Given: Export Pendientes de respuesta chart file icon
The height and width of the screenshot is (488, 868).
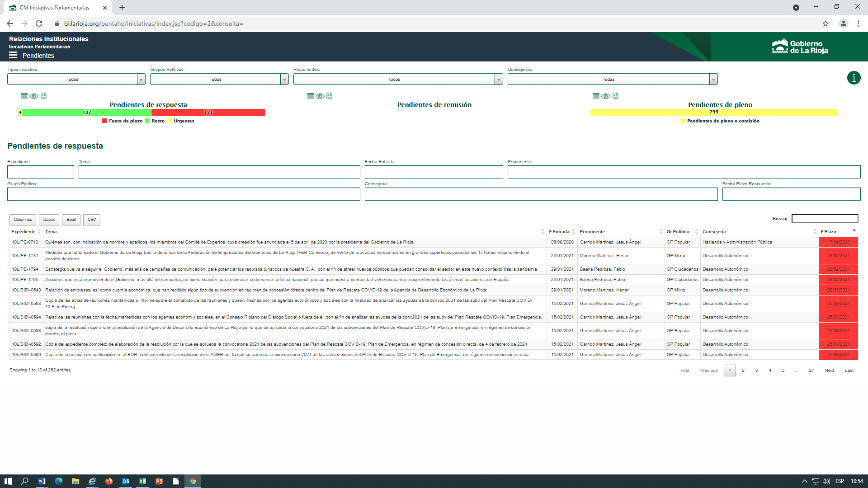Looking at the screenshot, I should click(44, 96).
